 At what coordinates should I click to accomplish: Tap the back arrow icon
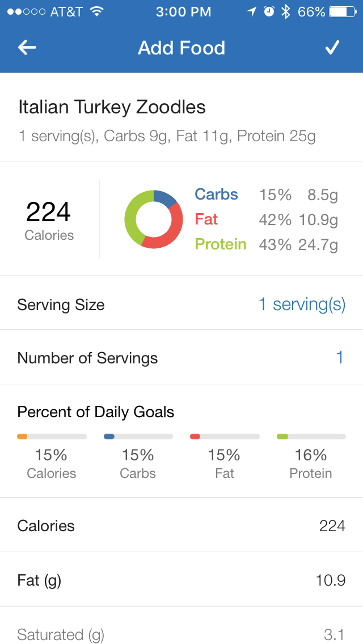(27, 48)
